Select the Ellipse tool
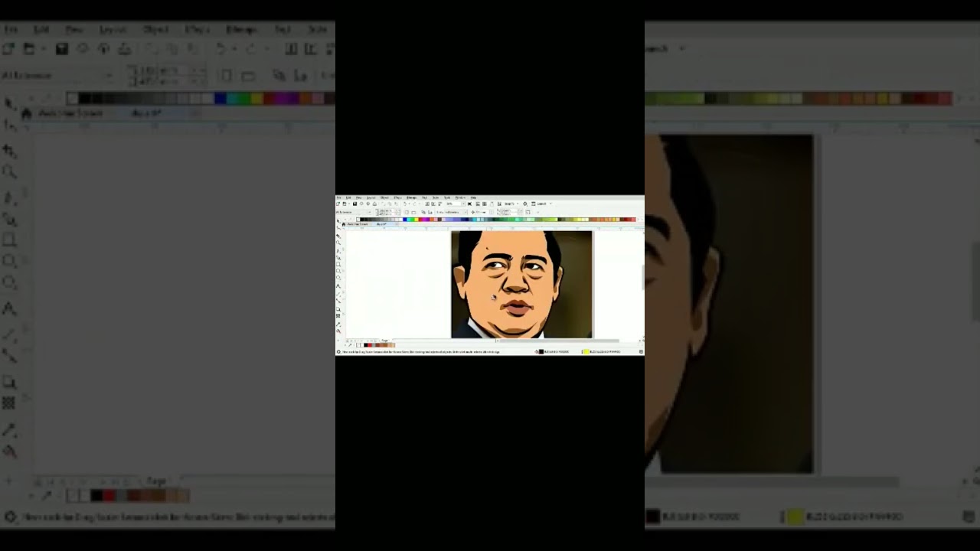Viewport: 980px width, 551px height. [338, 271]
